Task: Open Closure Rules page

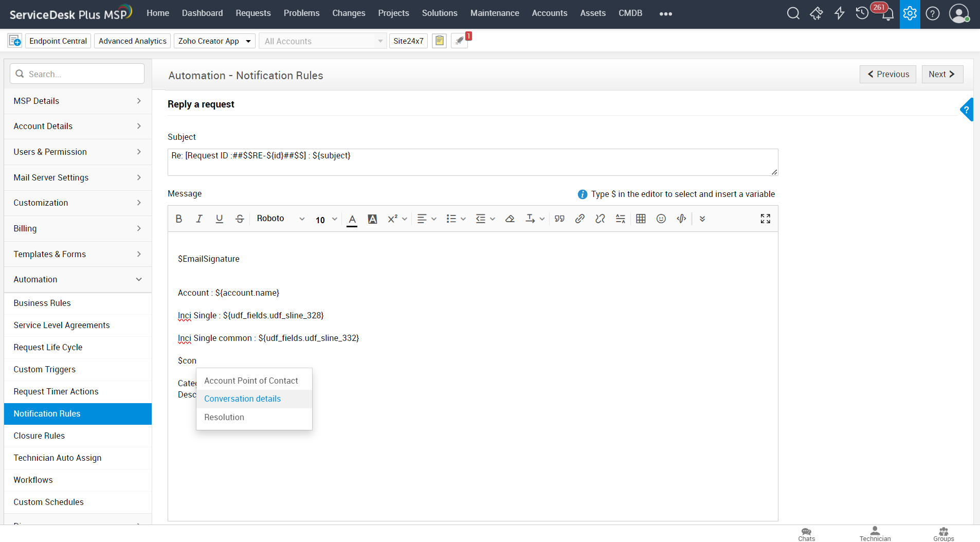Action: coord(78,436)
